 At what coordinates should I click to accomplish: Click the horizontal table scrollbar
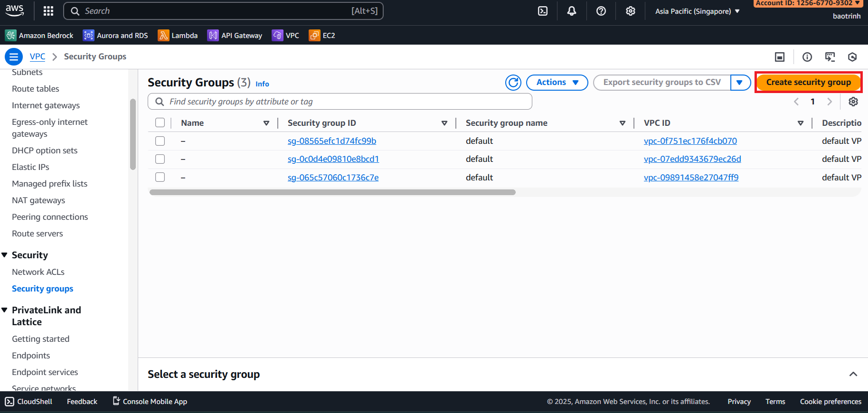(x=332, y=192)
